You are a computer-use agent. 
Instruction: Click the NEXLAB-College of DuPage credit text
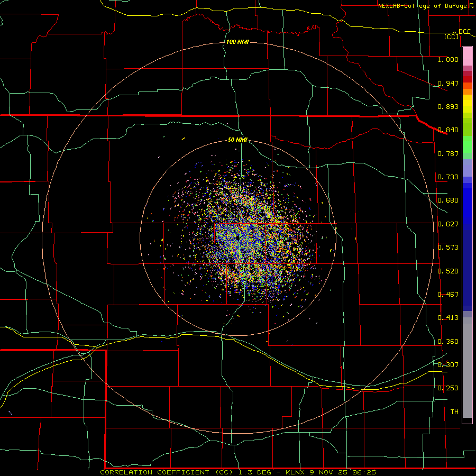[x=422, y=6]
